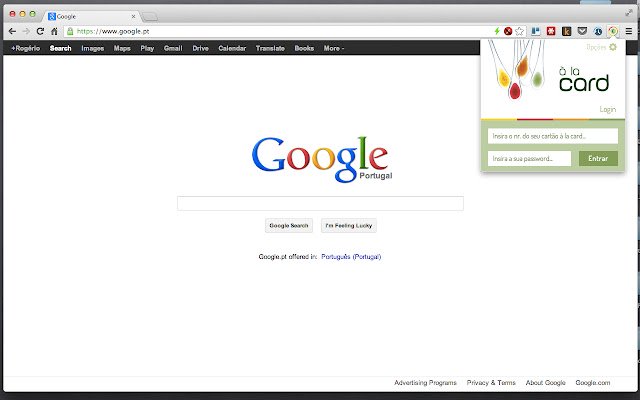
Task: Open the brown K extension icon
Action: click(567, 31)
